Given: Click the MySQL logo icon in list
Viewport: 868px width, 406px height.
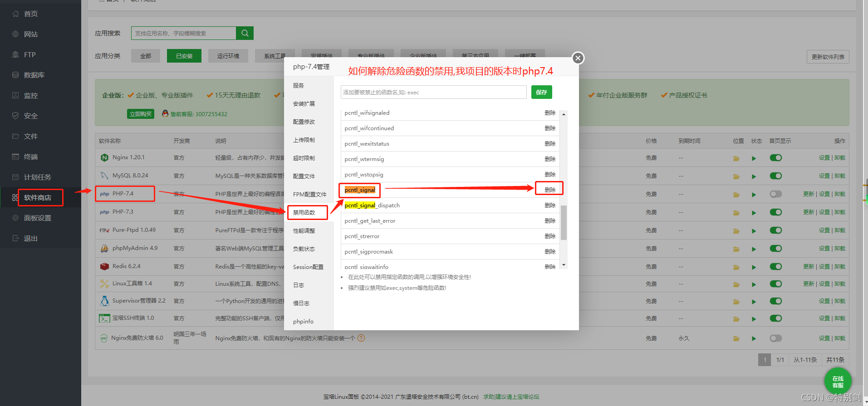Looking at the screenshot, I should tap(104, 176).
